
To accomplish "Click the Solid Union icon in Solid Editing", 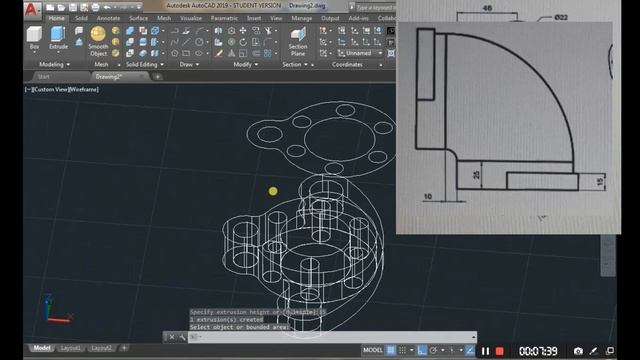I will [130, 31].
